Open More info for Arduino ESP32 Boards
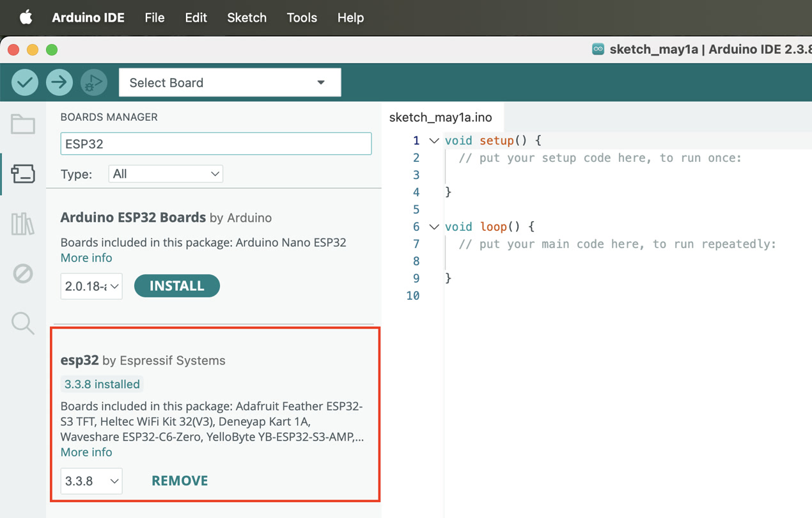812x518 pixels. [86, 258]
